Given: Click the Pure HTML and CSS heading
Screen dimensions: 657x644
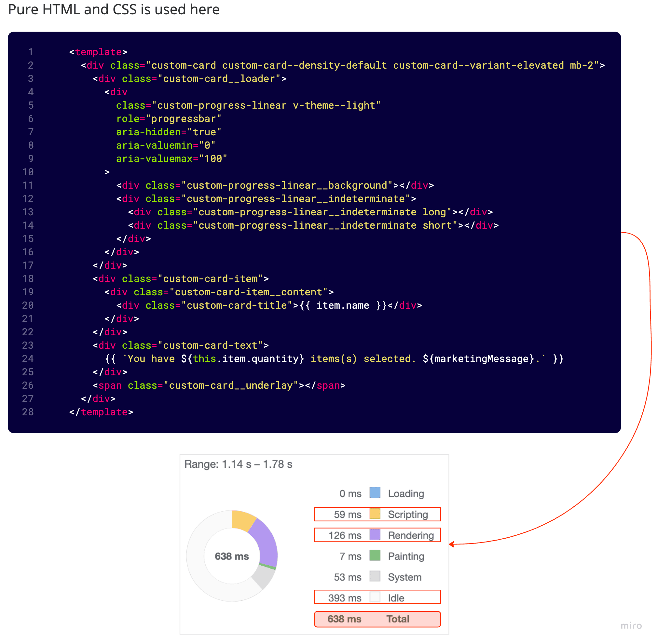Looking at the screenshot, I should [114, 9].
